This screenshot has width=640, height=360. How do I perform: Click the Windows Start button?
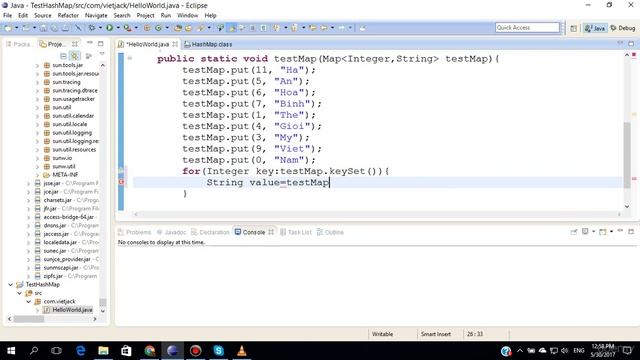11,350
